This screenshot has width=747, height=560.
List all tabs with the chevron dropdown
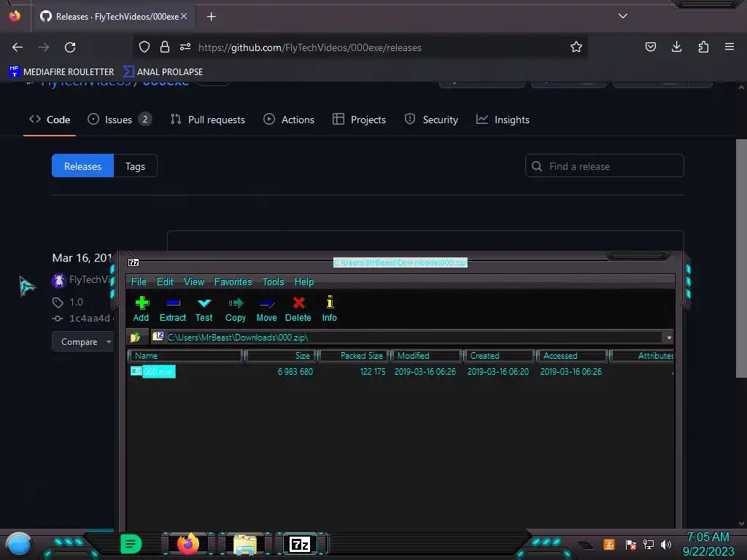(x=623, y=16)
